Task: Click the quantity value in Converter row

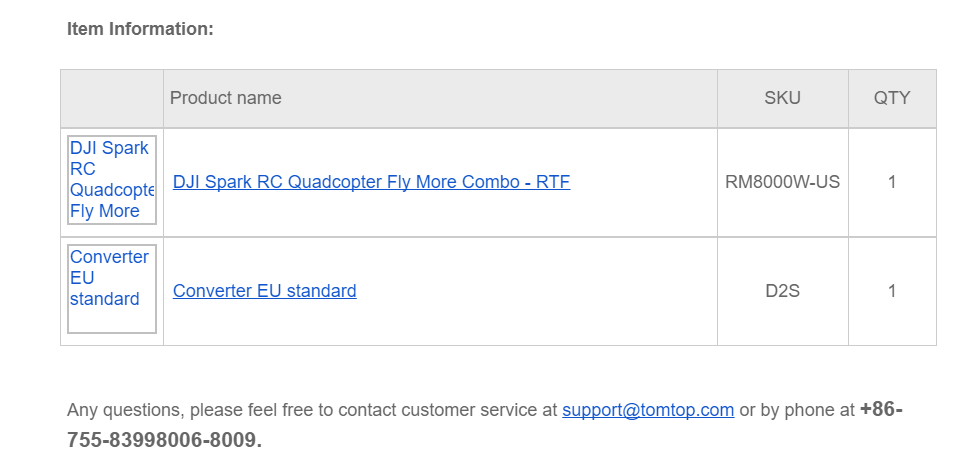Action: pos(892,291)
